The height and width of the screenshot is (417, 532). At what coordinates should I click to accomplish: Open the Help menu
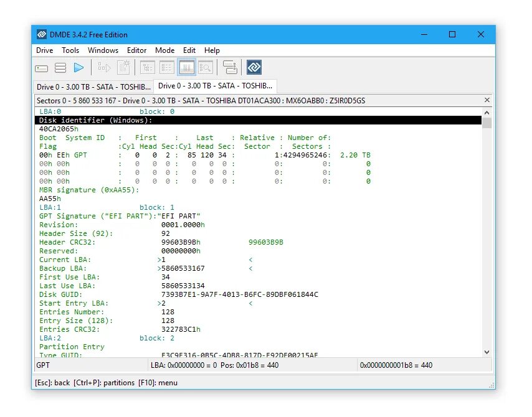(x=212, y=50)
